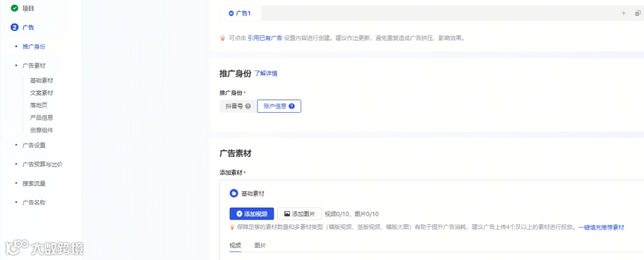
Task: Select 广告名称 in the sidebar
Action: pos(33,203)
